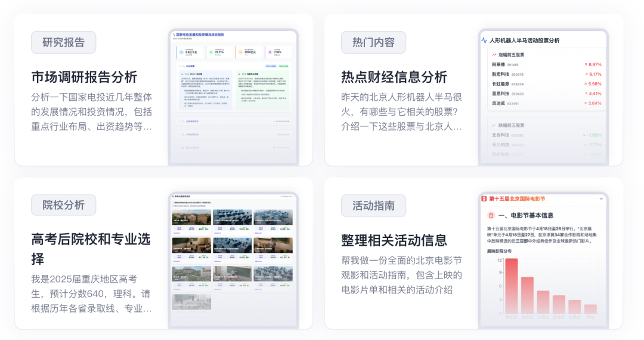Click the 阿莱德 301419 stock row
644x340 pixels.
pyautogui.click(x=546, y=64)
